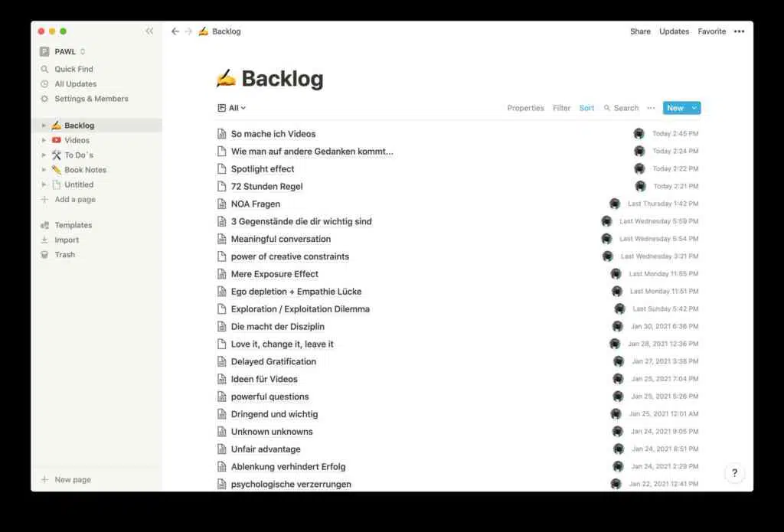
Task: Open the Sort options
Action: 586,109
